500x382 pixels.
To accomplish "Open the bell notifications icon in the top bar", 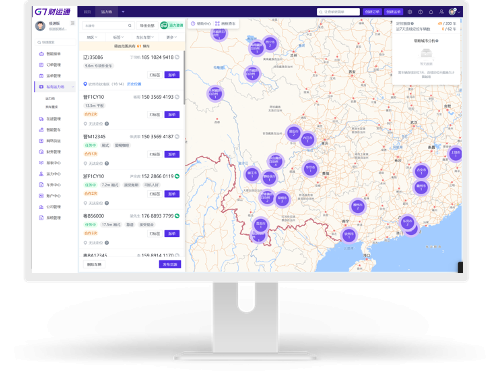I will pyautogui.click(x=431, y=12).
